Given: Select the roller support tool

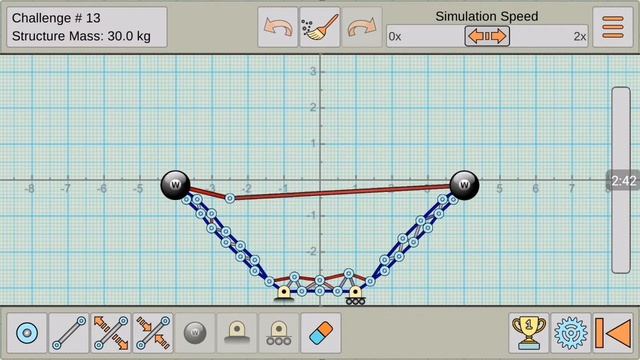Looking at the screenshot, I should [279, 333].
